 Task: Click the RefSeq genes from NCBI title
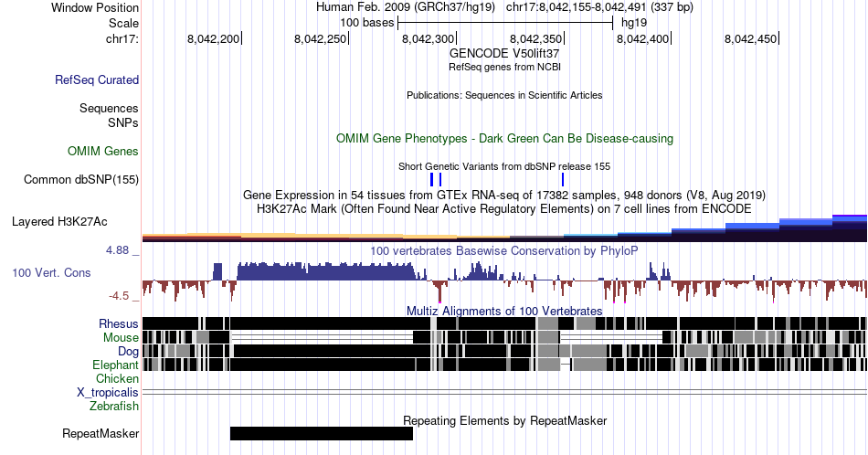[504, 67]
